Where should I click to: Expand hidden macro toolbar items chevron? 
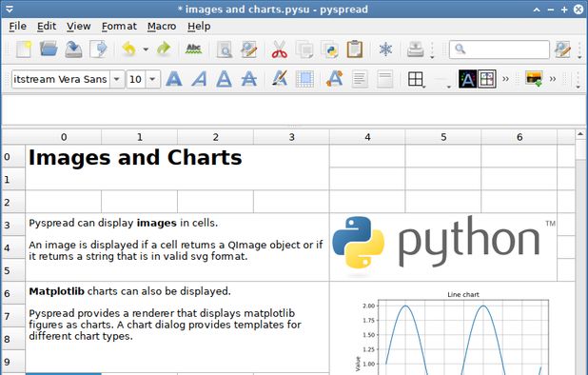[553, 79]
